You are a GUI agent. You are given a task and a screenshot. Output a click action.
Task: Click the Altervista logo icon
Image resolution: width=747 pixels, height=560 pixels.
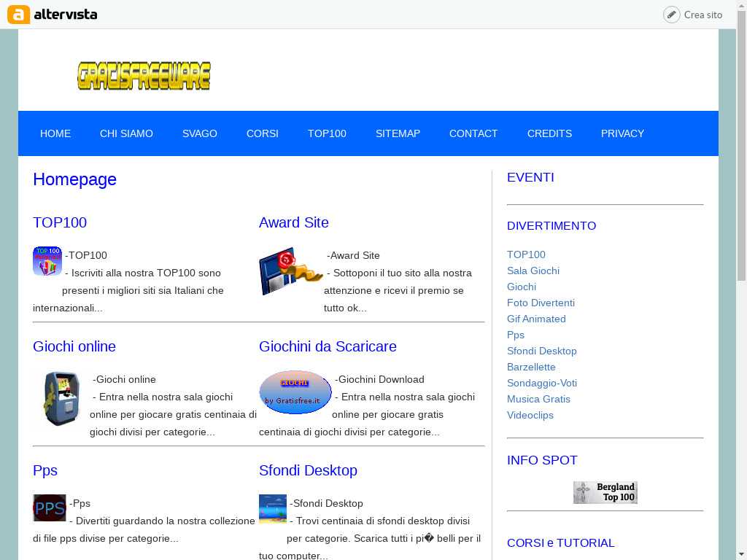(18, 15)
